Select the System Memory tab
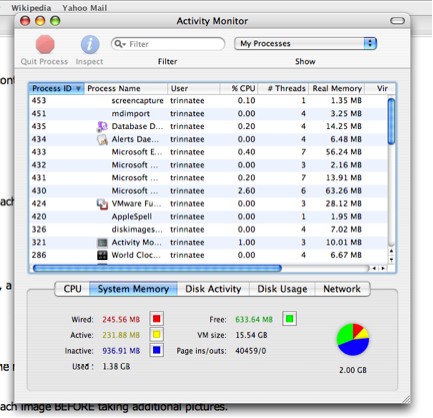The height and width of the screenshot is (418, 433). (x=133, y=289)
